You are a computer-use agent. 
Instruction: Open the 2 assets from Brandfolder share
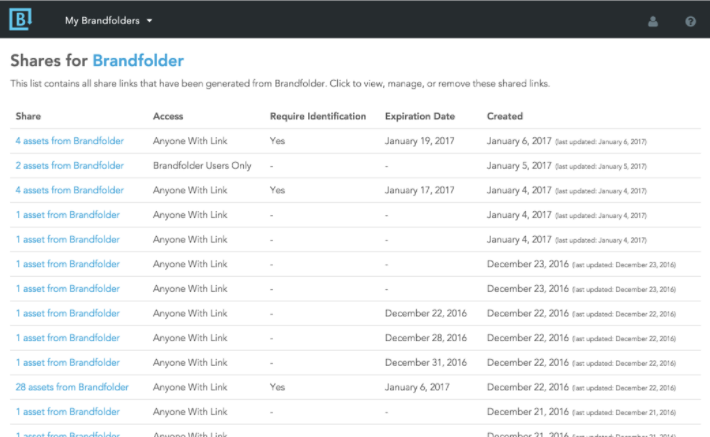(69, 166)
